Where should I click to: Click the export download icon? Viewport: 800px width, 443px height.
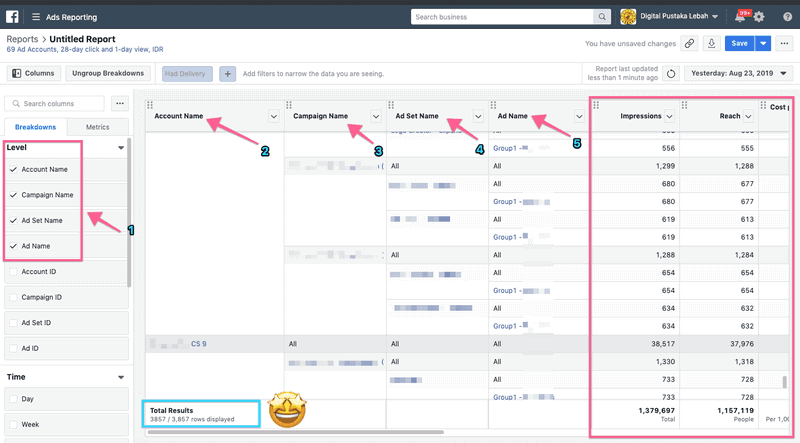pos(711,44)
